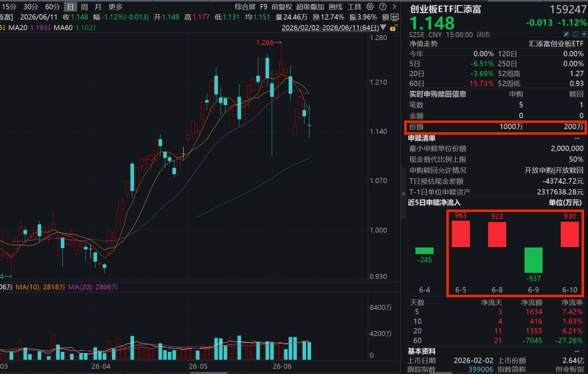This screenshot has height=374, width=588.
Task: Open the 画线 drawing tools
Action: 336,7
